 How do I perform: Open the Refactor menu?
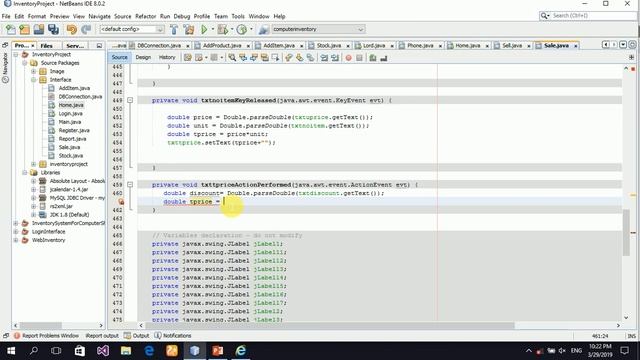pyautogui.click(x=145, y=16)
